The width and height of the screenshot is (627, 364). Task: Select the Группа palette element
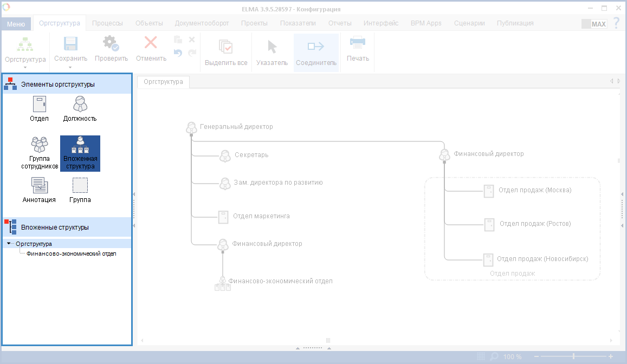[x=80, y=190]
